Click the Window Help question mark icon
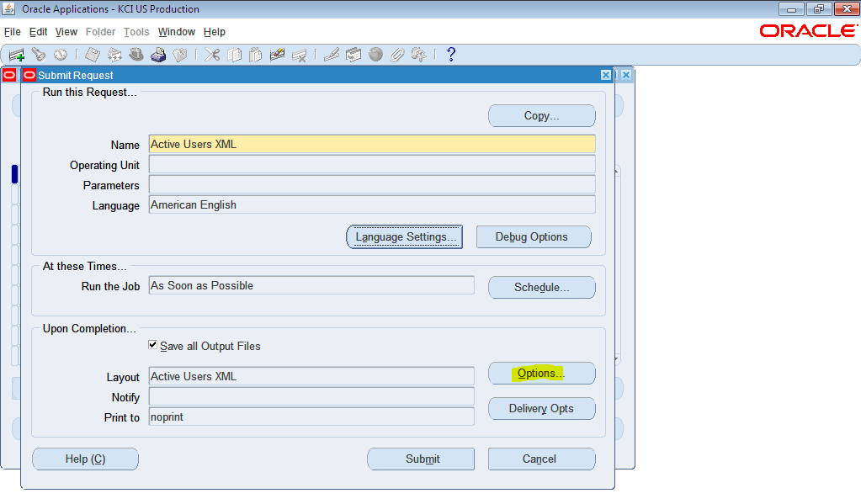The image size is (861, 504). tap(451, 55)
